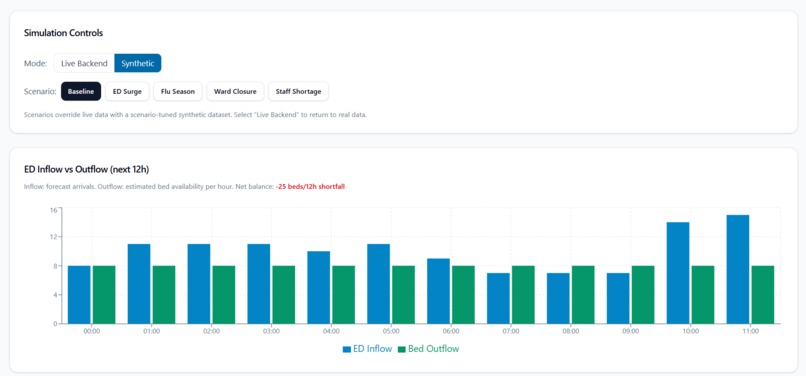Apply the Ward Closure scenario
This screenshot has height=376, width=806.
[x=235, y=92]
